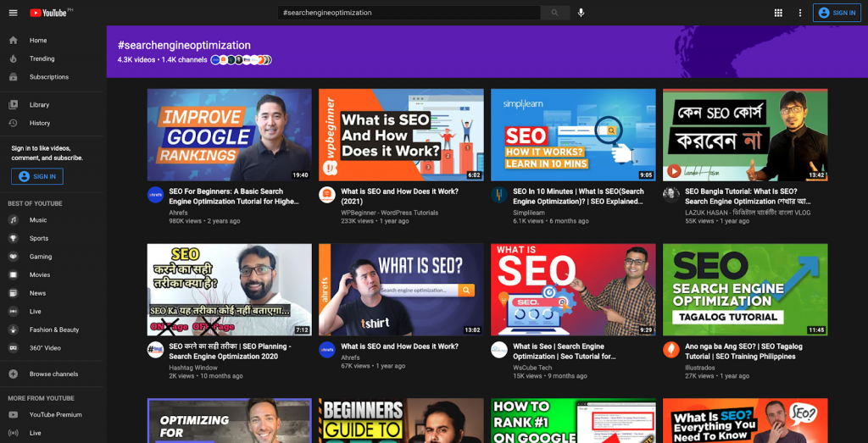Click the Fashion & Beauty icon

[x=14, y=329]
